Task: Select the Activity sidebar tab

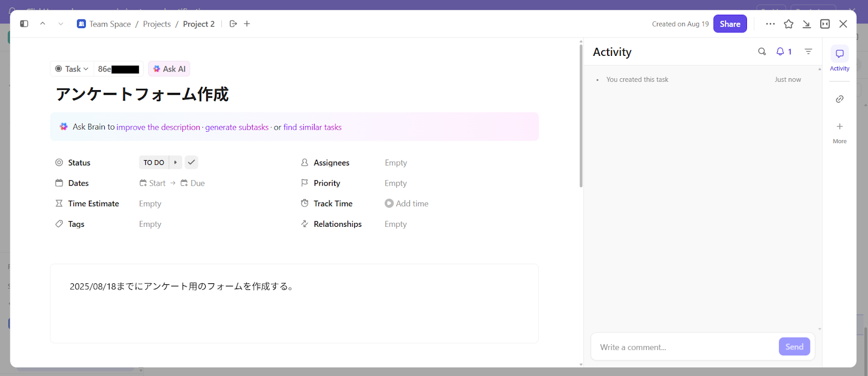Action: (x=840, y=59)
